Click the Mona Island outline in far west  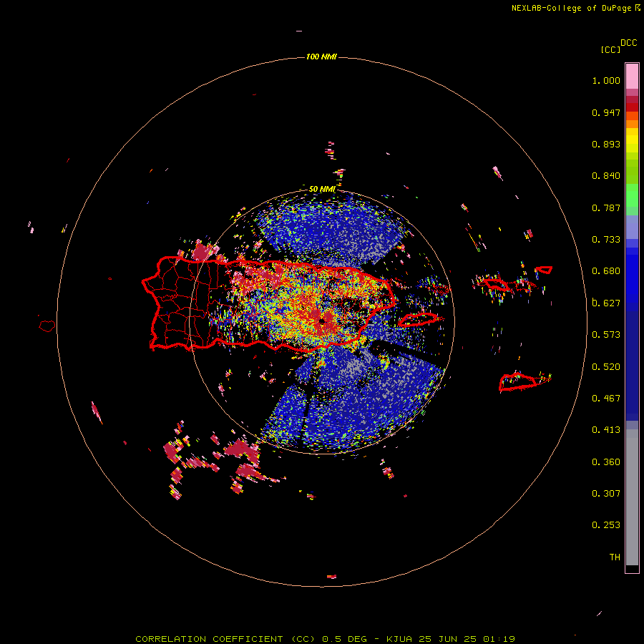pyautogui.click(x=47, y=326)
